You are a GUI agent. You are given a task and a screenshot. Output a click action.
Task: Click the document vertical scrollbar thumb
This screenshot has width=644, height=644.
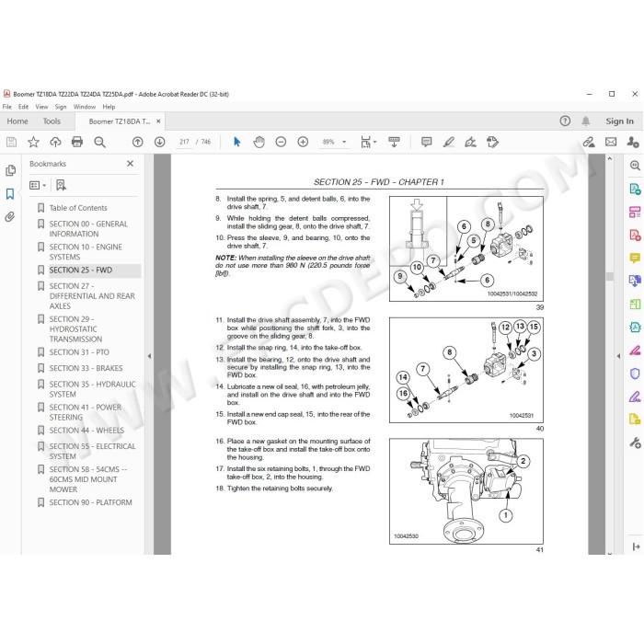coord(609,276)
